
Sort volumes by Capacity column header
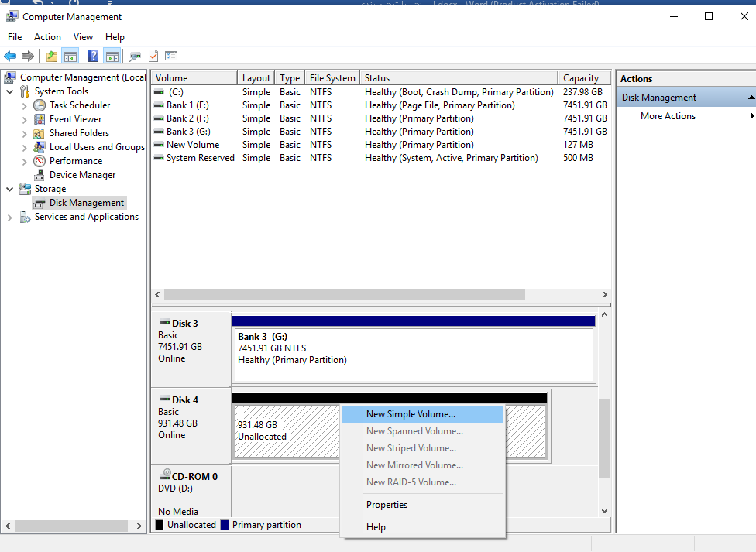581,78
